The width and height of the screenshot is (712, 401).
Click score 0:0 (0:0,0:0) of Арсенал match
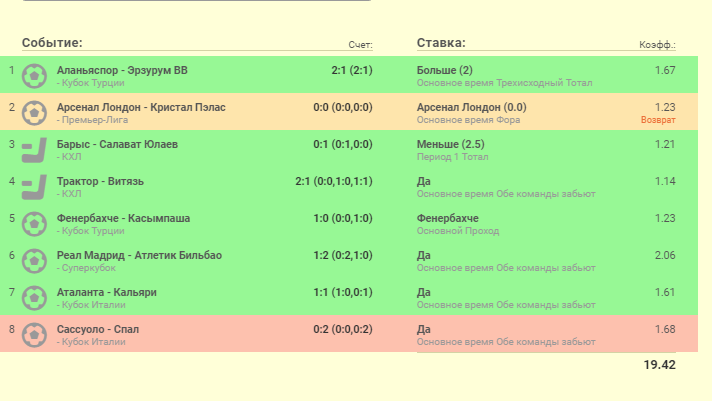tap(343, 108)
